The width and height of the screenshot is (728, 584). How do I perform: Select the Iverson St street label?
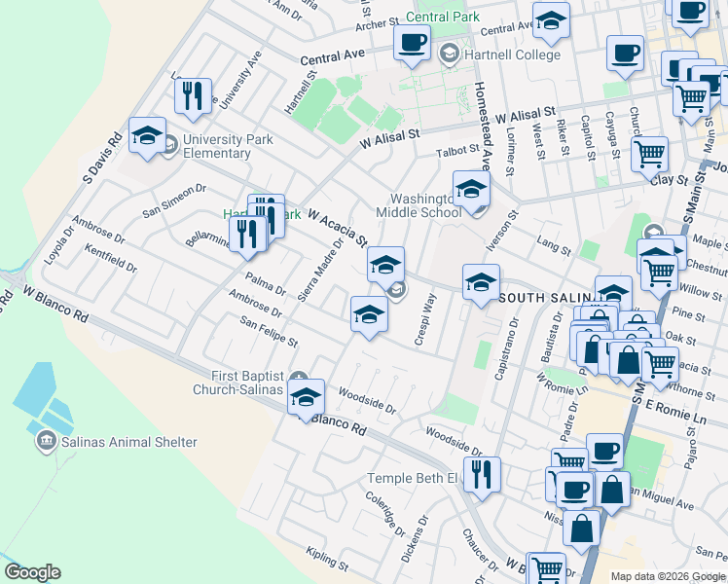tap(502, 231)
